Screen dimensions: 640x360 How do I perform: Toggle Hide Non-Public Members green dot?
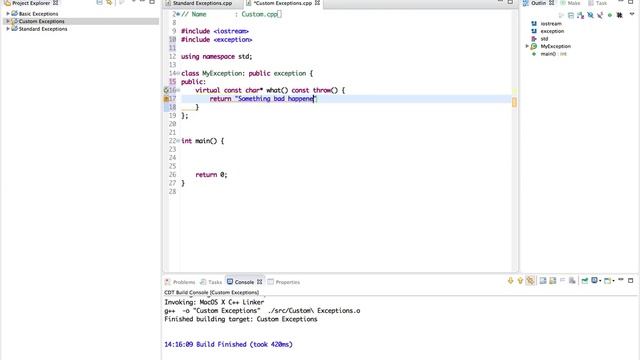coord(610,16)
